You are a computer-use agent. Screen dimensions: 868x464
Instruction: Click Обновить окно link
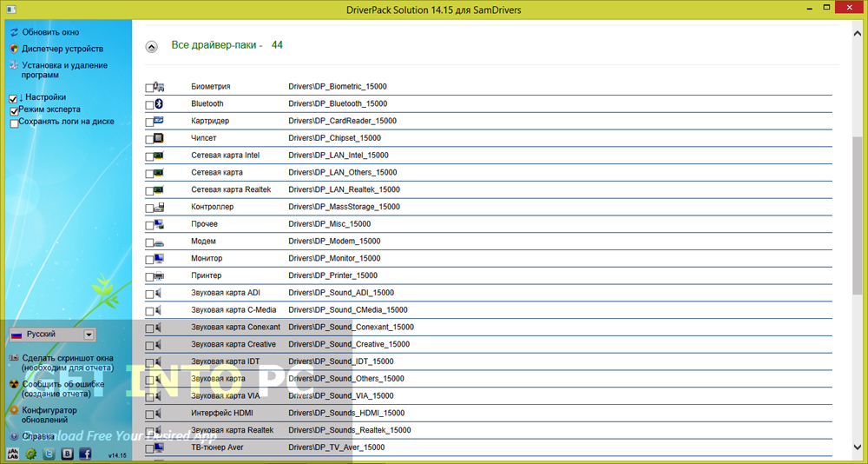(x=50, y=32)
